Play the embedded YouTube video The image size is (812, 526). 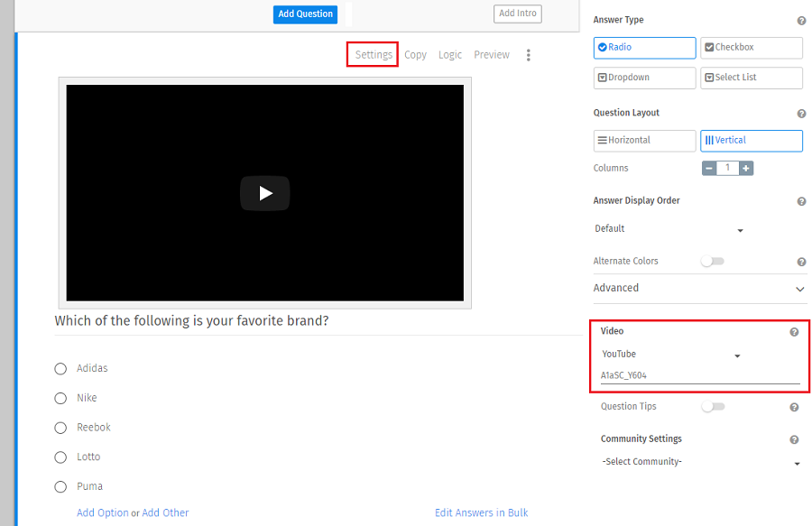coord(264,193)
